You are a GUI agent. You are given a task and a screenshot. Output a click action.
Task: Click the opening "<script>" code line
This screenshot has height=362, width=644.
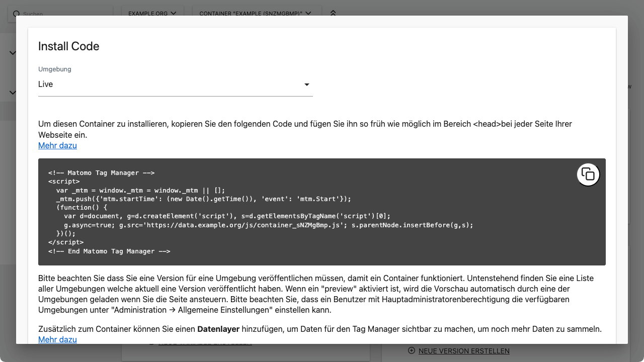click(x=64, y=182)
